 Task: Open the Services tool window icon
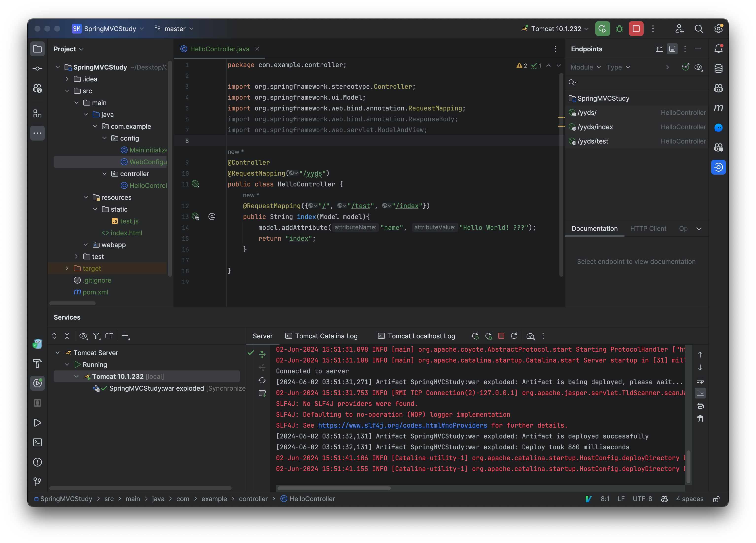pyautogui.click(x=37, y=383)
